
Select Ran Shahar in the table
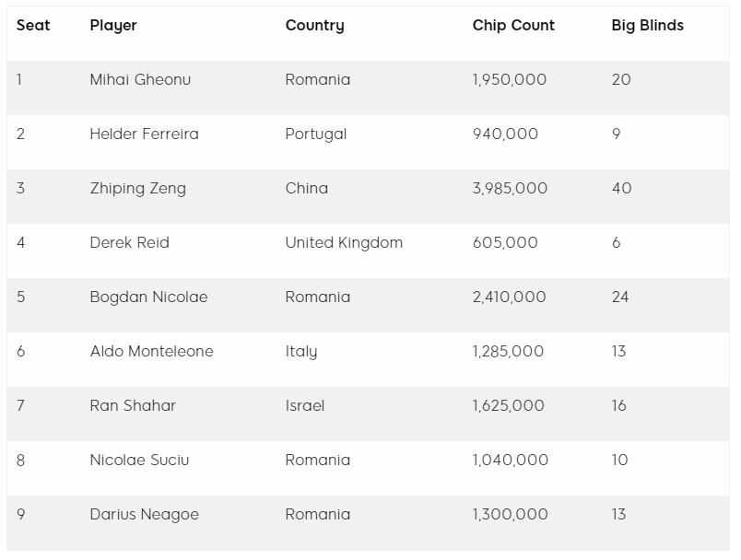point(133,406)
